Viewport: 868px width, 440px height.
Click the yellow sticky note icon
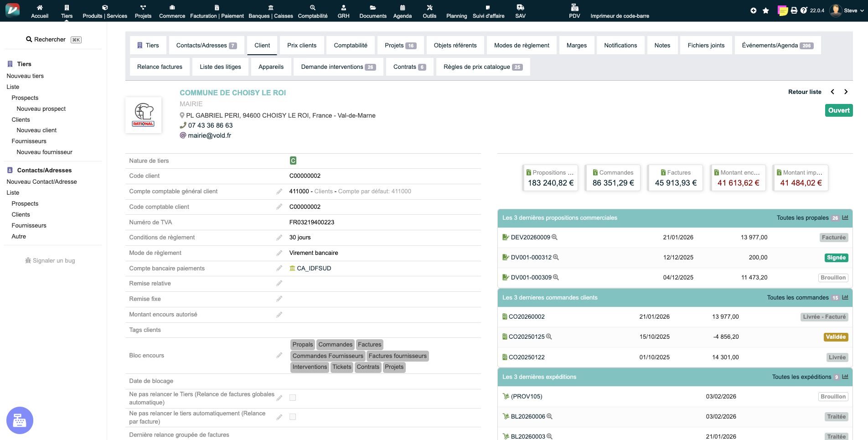point(782,10)
